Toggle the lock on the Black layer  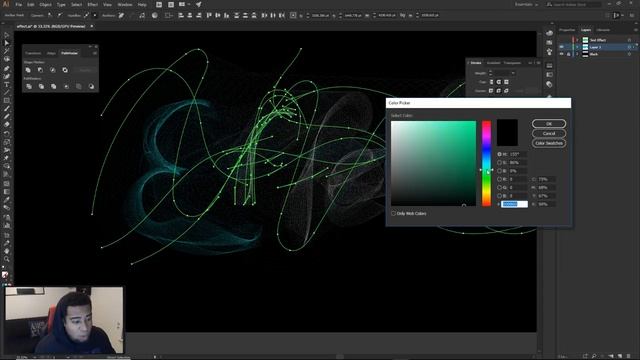[x=569, y=54]
